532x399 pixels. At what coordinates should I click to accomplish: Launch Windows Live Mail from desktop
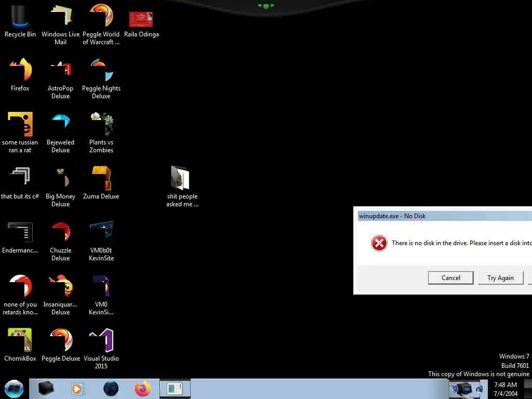click(60, 24)
